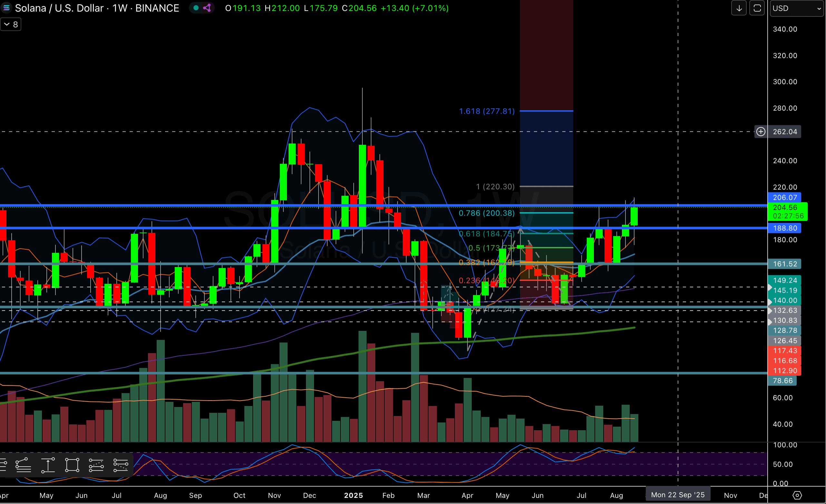
Task: Select the multi-line trend tool icon
Action: 23,465
